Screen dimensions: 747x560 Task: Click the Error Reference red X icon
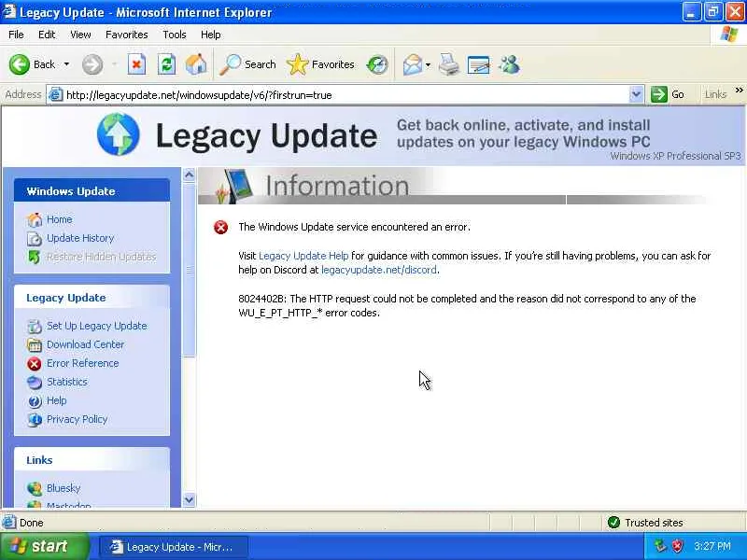[35, 364]
